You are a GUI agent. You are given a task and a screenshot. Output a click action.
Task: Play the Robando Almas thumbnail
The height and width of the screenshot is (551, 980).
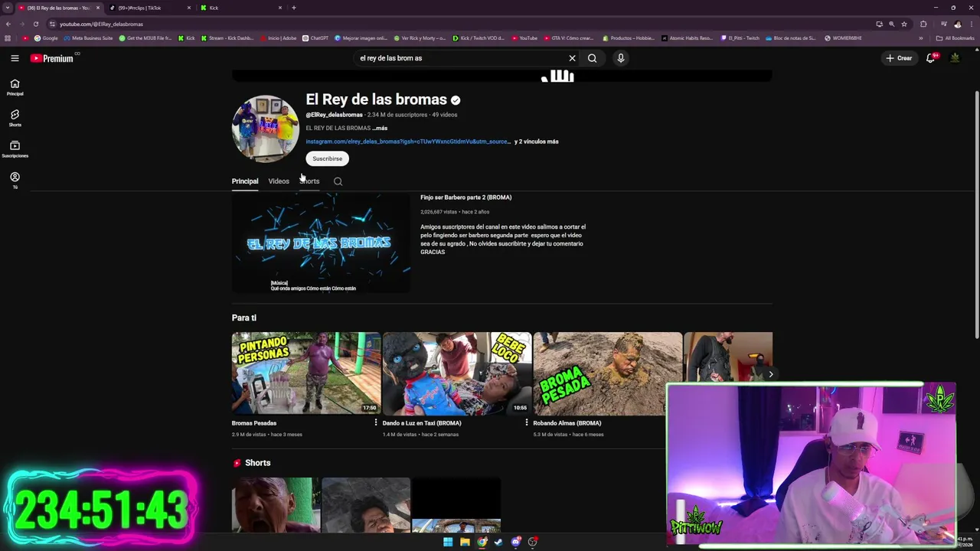tap(608, 373)
